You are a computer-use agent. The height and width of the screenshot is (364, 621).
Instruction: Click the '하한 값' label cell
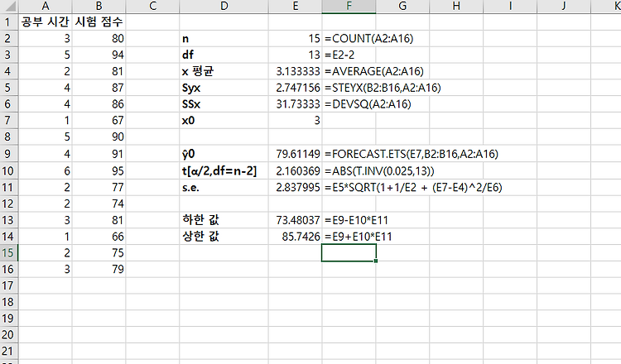point(224,220)
